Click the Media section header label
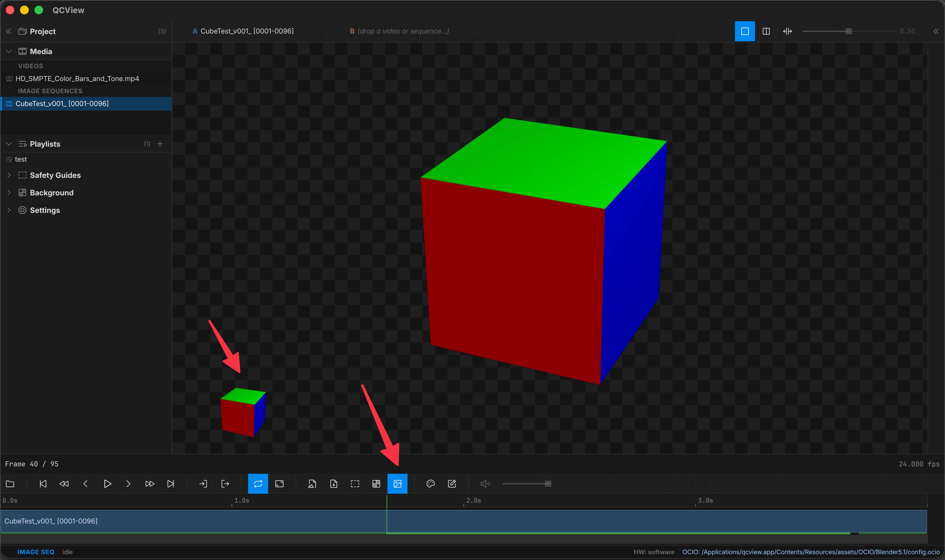Viewport: 945px width, 560px height. (x=41, y=51)
